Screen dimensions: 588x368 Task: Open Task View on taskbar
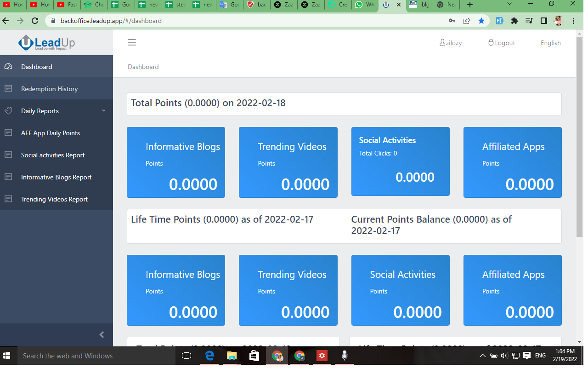[186, 356]
